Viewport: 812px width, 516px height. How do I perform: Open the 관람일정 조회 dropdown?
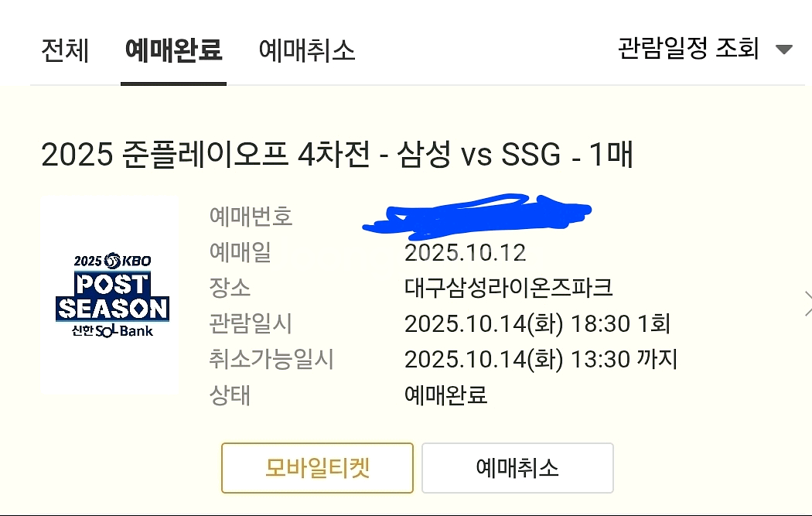click(x=688, y=50)
